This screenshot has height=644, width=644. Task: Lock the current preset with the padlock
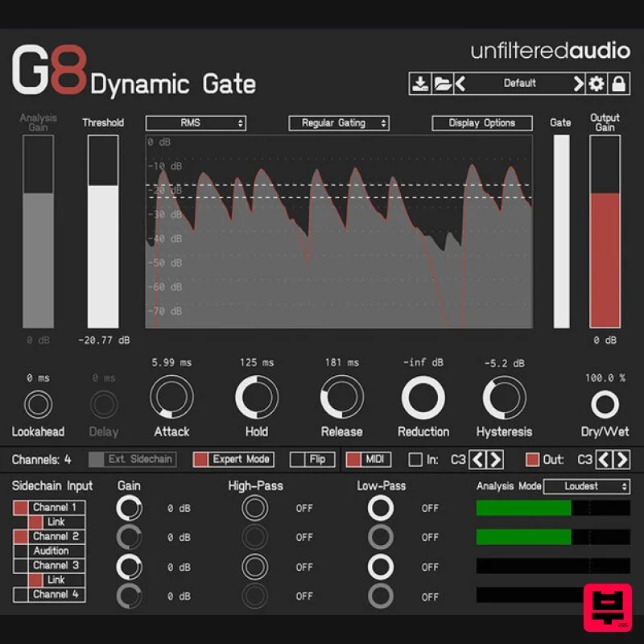point(617,83)
